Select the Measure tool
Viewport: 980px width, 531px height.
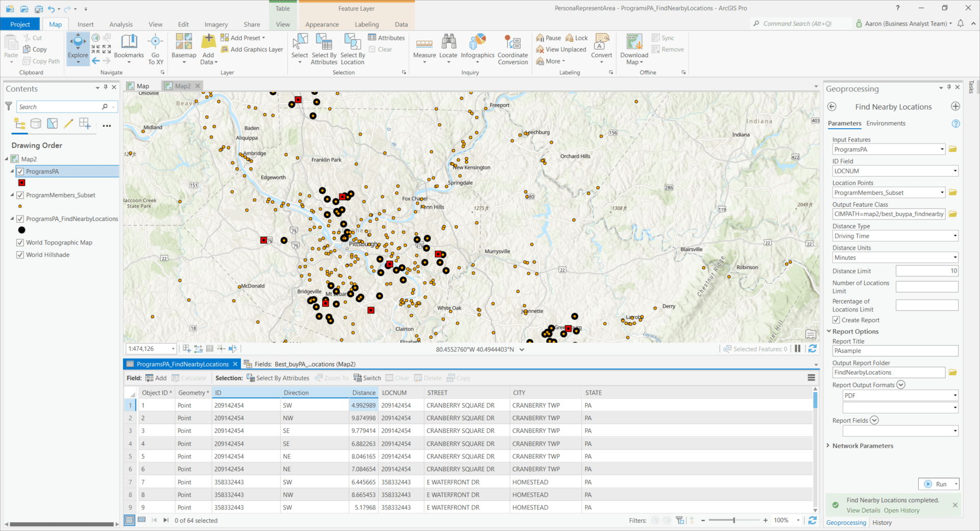[424, 49]
